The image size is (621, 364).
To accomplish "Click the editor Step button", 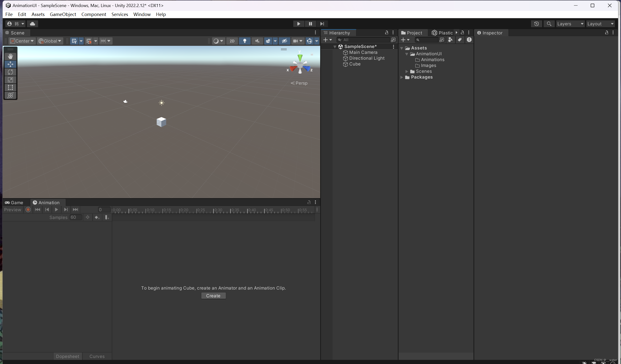I will tap(322, 24).
